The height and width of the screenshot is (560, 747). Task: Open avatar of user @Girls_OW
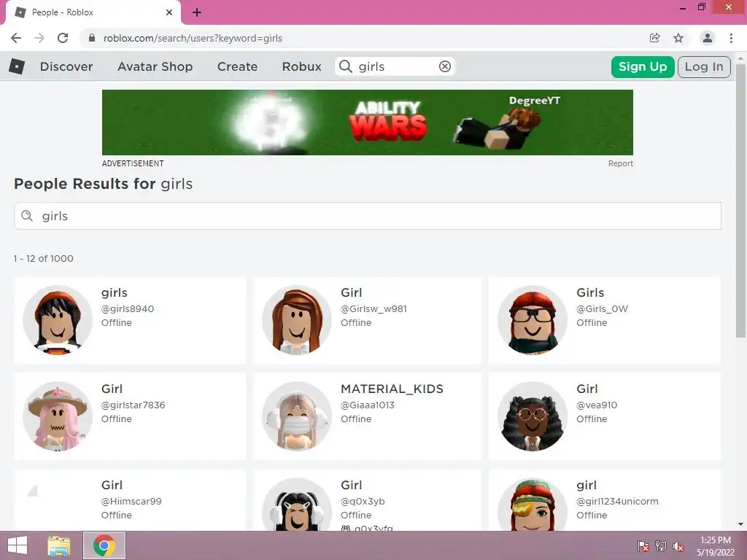(533, 320)
